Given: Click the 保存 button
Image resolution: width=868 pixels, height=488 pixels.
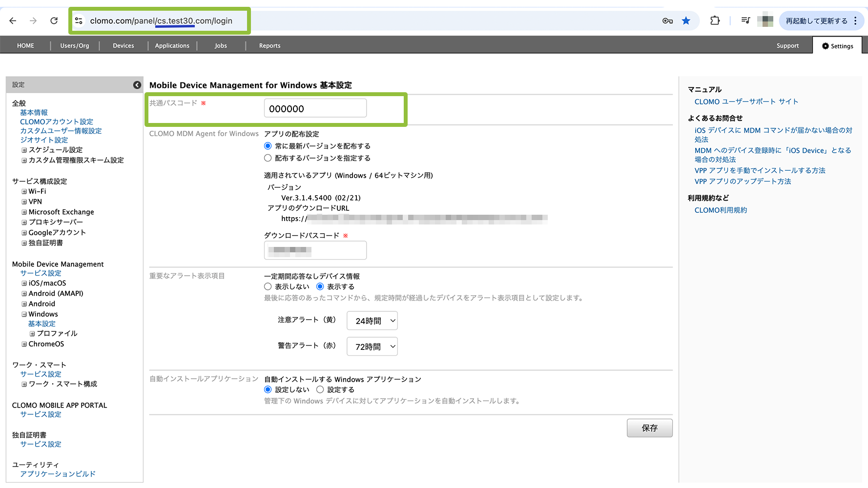Looking at the screenshot, I should point(649,428).
